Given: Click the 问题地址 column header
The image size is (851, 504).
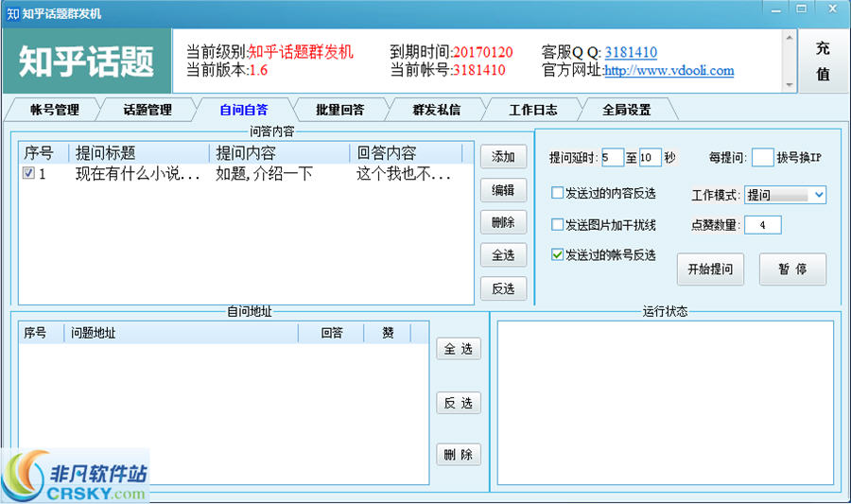Looking at the screenshot, I should coord(182,333).
